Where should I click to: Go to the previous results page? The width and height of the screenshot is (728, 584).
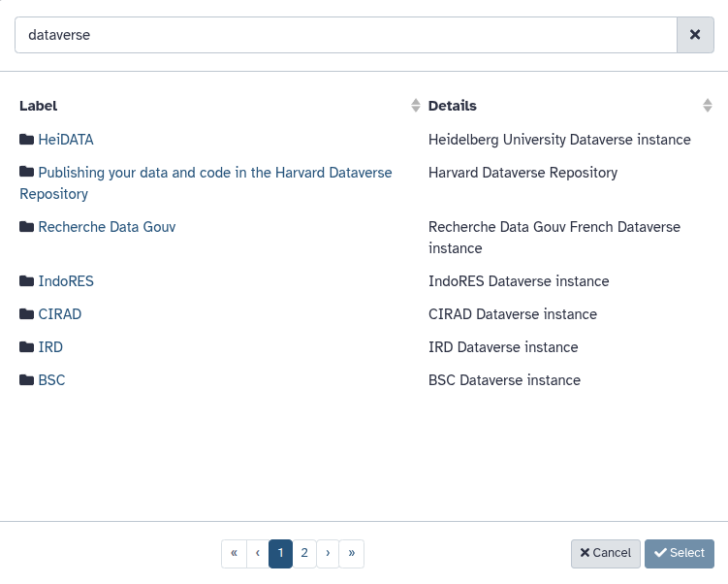point(257,553)
